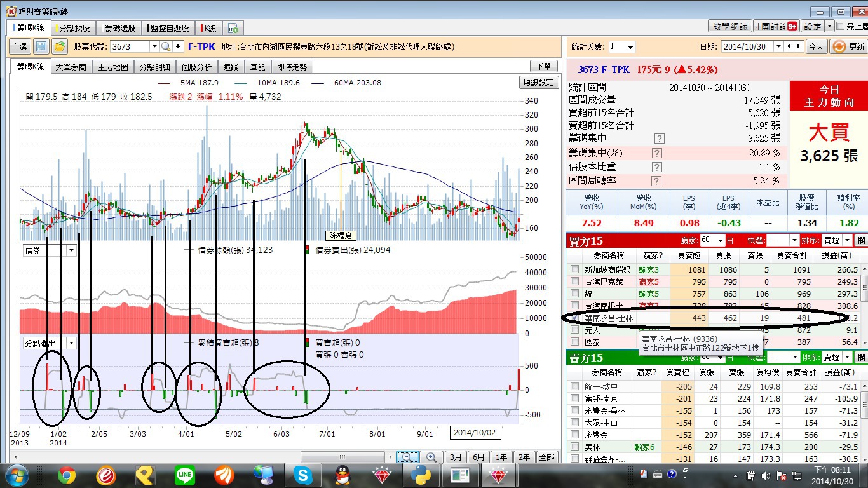Screen dimensions: 868x488
Task: Check the 元大 row checkbox
Action: pos(575,330)
